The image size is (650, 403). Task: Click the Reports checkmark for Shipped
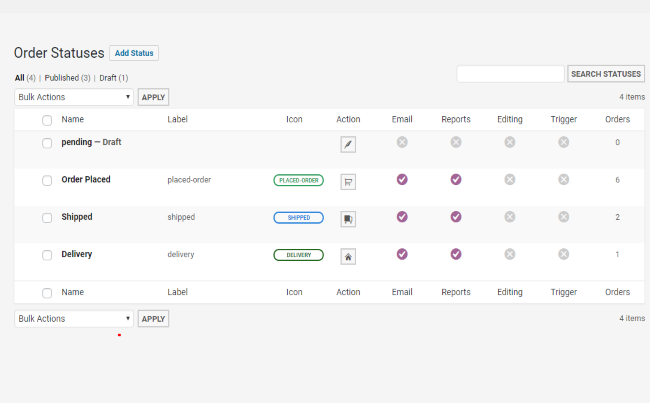(x=456, y=217)
